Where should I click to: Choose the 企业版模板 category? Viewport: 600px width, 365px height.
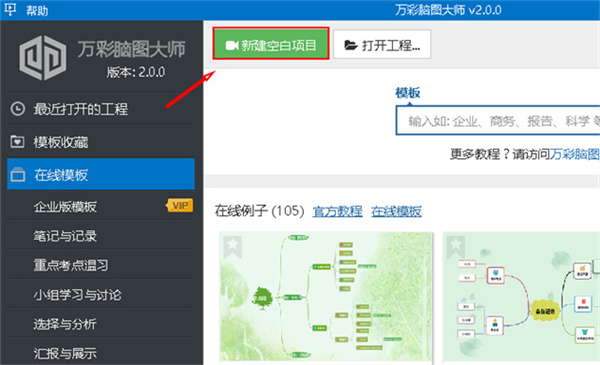(x=101, y=207)
